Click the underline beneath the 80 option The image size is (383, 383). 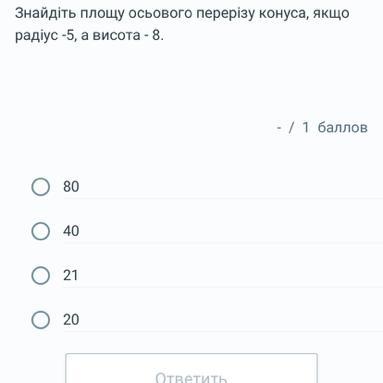(x=223, y=198)
